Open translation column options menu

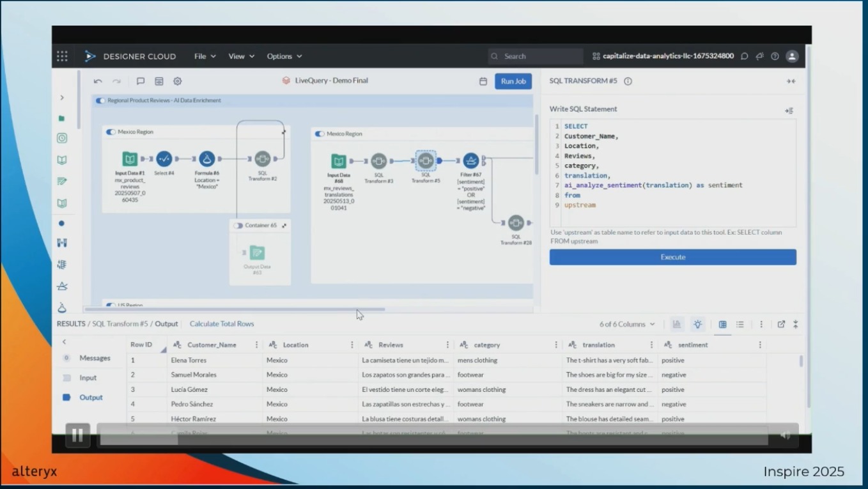point(651,345)
